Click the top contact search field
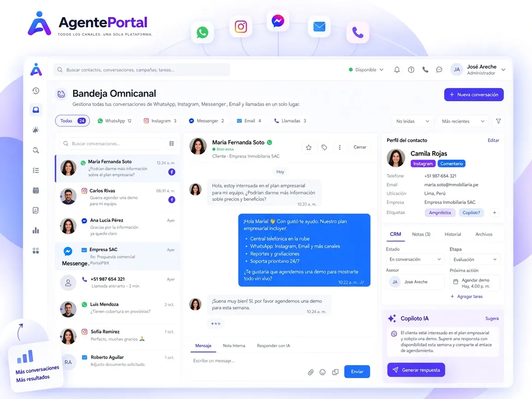 click(x=141, y=70)
